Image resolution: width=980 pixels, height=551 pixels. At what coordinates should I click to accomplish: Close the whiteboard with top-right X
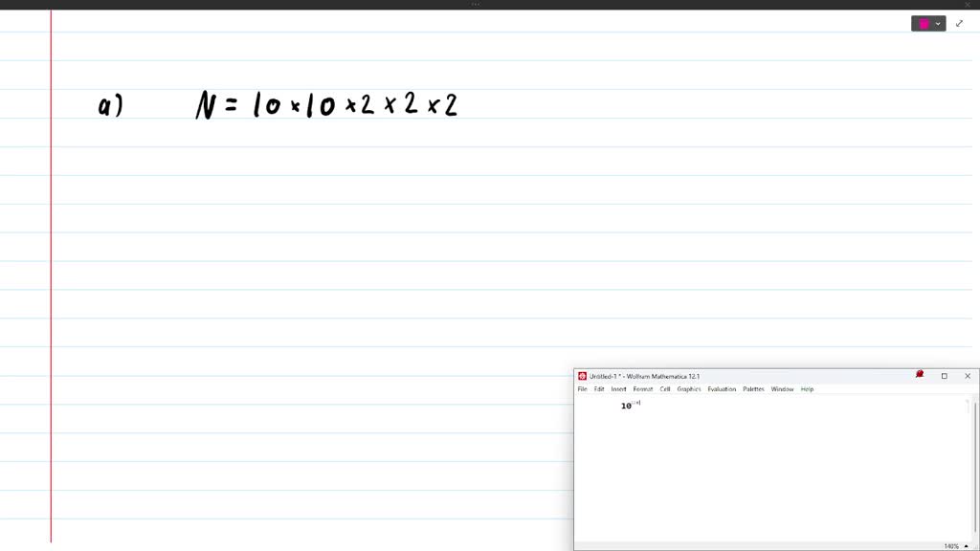coord(967,5)
